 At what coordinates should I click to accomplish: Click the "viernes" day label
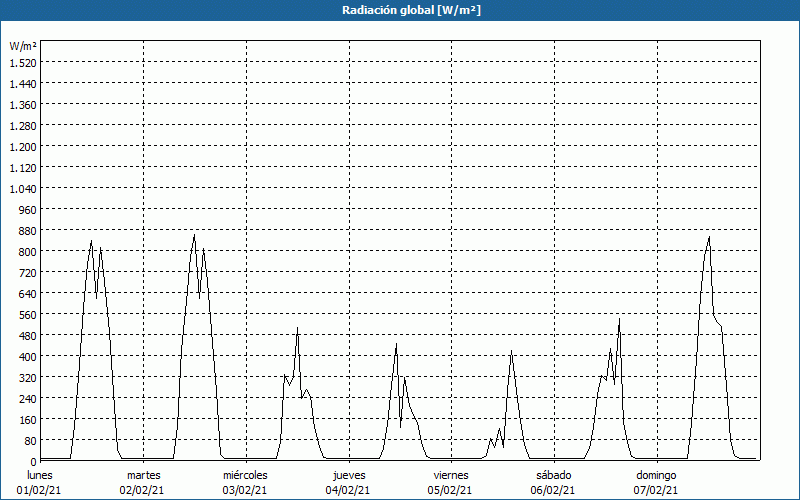[451, 475]
